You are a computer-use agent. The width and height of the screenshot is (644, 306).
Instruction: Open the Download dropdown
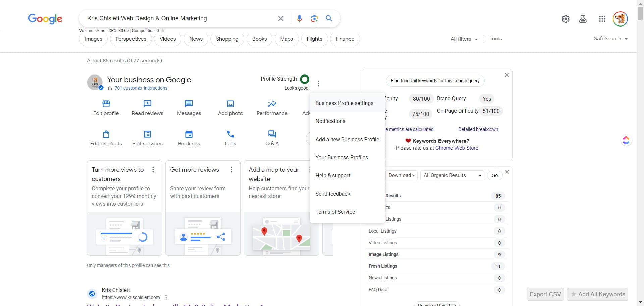(401, 175)
